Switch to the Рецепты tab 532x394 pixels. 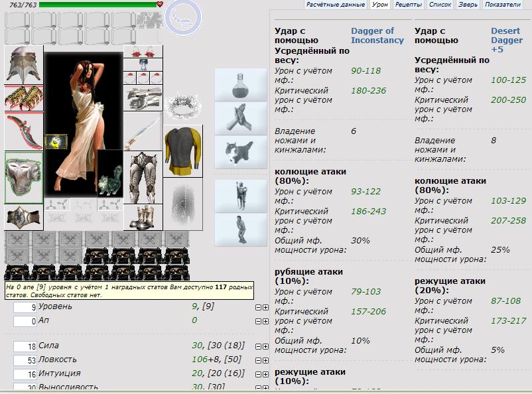pos(408,5)
